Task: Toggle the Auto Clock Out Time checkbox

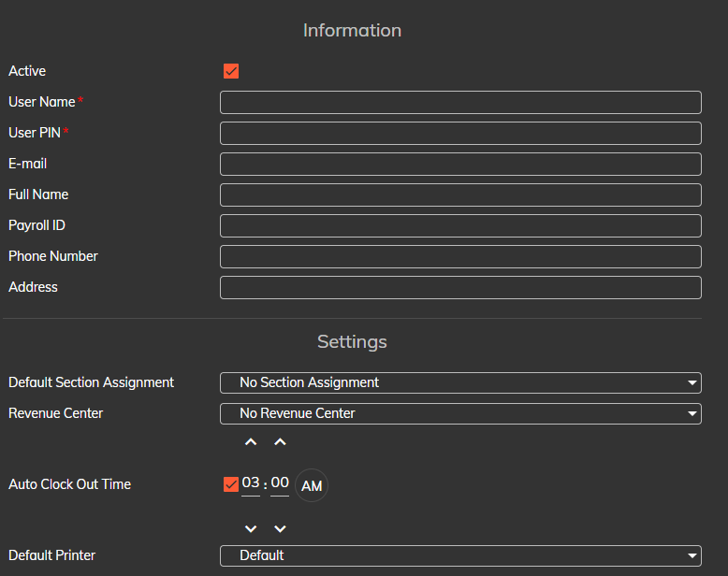Action: pos(231,484)
